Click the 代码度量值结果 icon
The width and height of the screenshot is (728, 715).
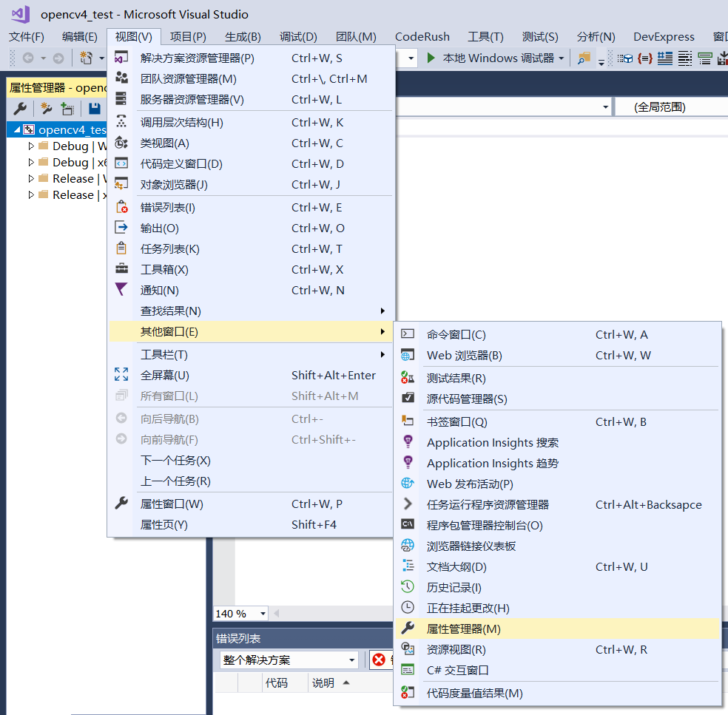pyautogui.click(x=408, y=693)
